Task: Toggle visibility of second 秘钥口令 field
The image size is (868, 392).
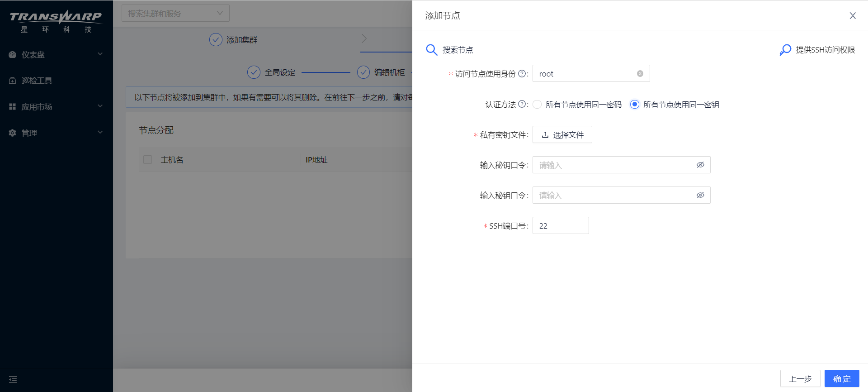Action: 700,195
